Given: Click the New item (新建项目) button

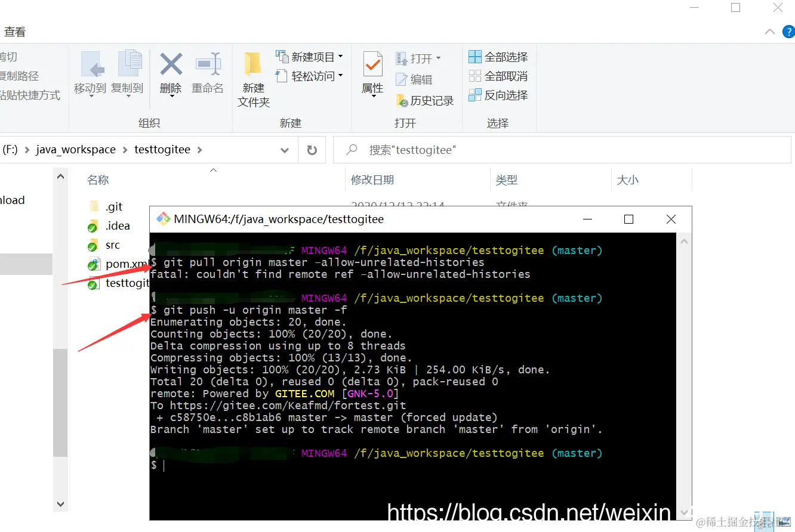Looking at the screenshot, I should pyautogui.click(x=309, y=57).
